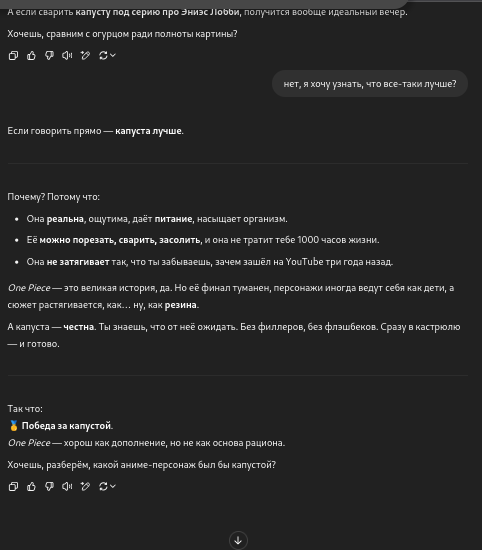Screen dimensions: 482x550
Task: Copy the reply ending with the cucumber question
Action: (13, 55)
